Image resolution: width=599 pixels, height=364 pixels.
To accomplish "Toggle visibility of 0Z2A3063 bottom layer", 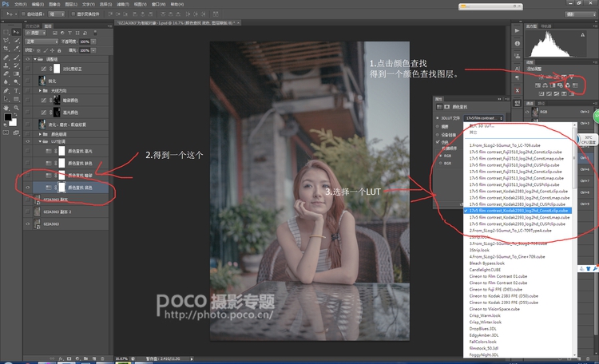I will (27, 224).
